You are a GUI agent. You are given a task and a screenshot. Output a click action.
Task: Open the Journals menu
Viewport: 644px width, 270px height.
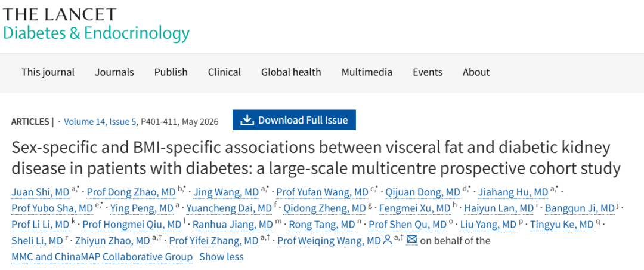[114, 72]
